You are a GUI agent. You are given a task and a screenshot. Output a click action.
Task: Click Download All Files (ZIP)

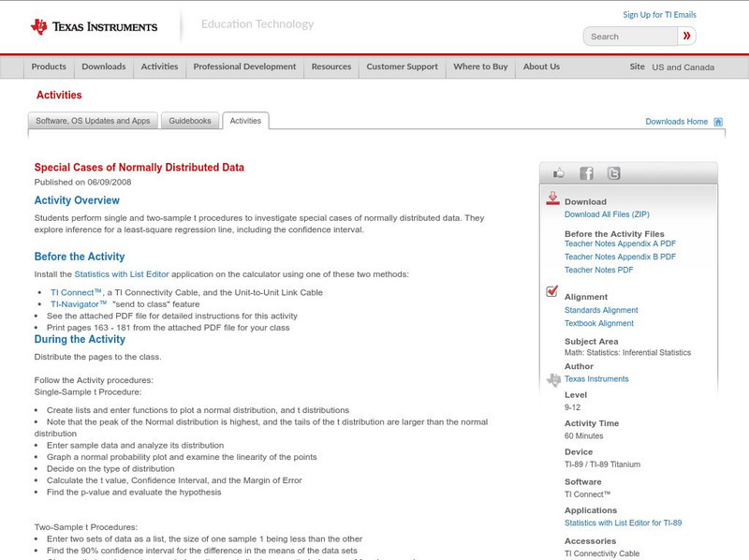(x=607, y=214)
